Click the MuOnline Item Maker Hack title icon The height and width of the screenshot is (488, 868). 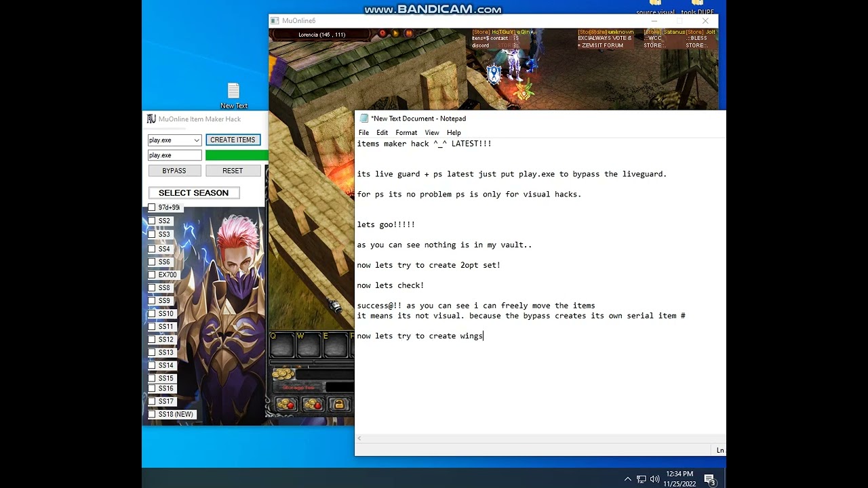151,119
